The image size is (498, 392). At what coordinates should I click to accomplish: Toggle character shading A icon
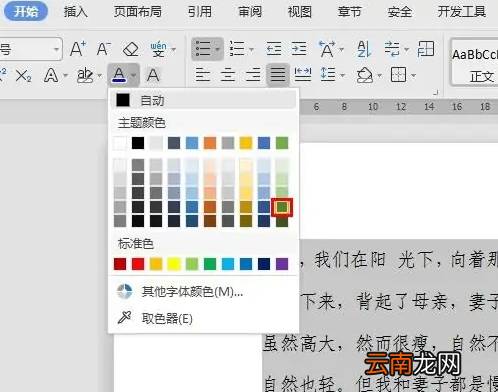tap(153, 75)
